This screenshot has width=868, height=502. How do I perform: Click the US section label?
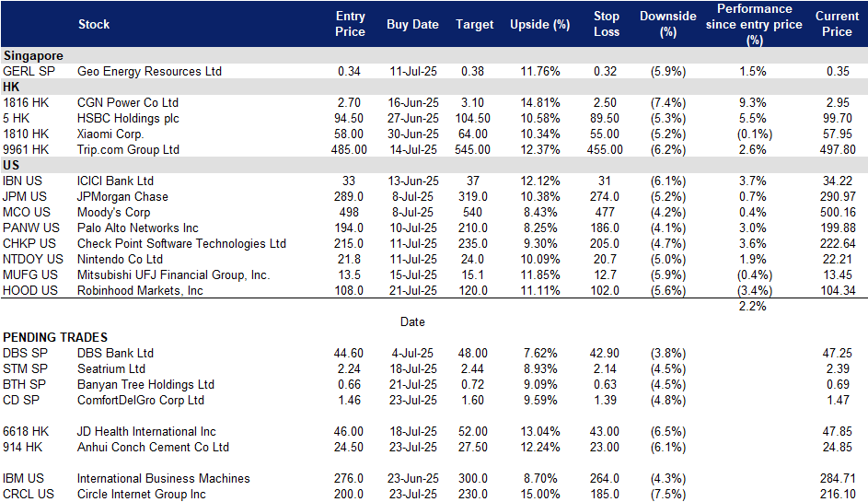pos(11,165)
